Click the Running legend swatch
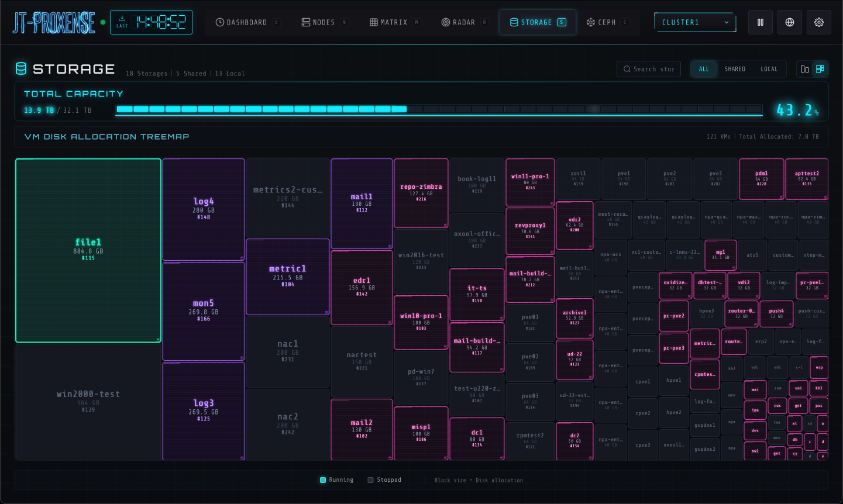Screen dimensions: 843x504 (323, 480)
